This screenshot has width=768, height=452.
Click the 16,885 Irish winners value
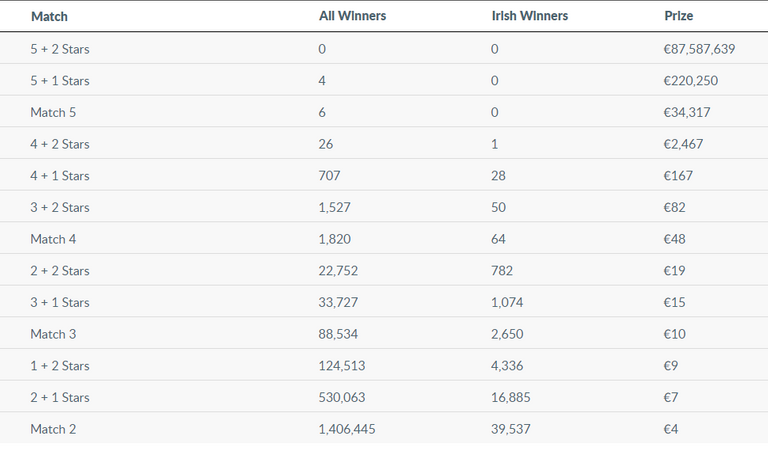click(x=510, y=398)
